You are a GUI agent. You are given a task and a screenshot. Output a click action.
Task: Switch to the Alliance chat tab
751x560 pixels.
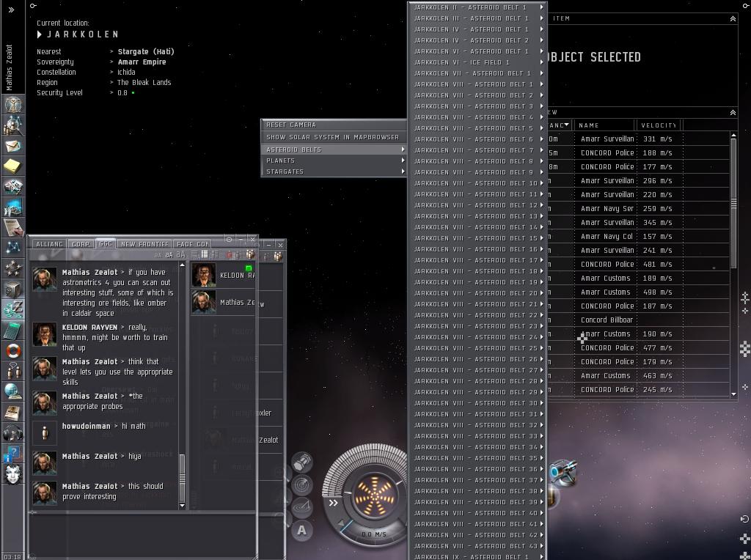pos(49,244)
